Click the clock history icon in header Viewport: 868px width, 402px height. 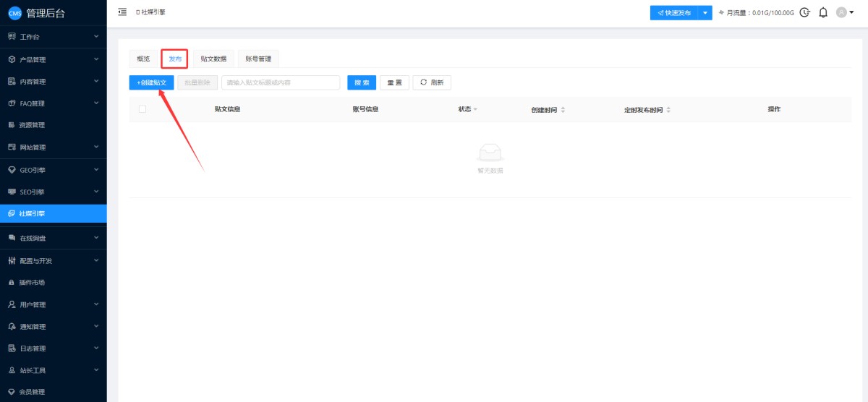pyautogui.click(x=804, y=12)
